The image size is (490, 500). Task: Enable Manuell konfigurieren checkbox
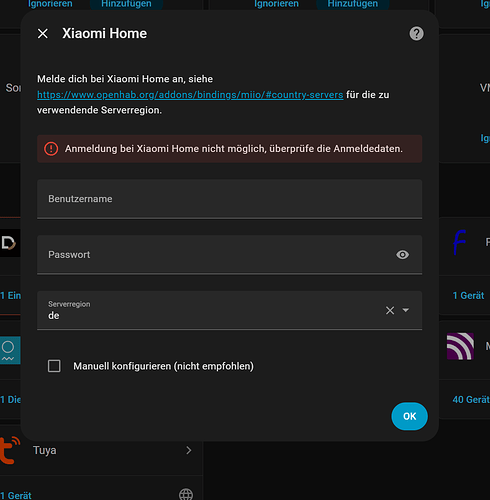point(54,366)
